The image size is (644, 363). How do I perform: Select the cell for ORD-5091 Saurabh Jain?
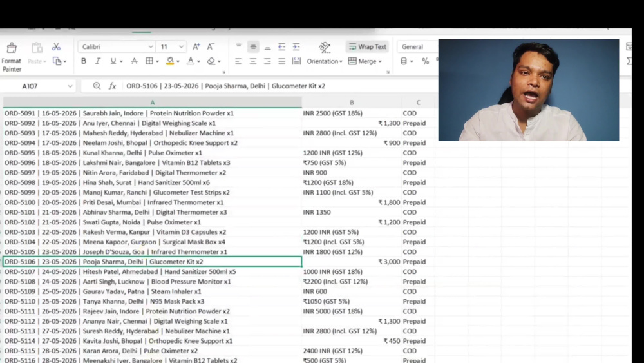point(153,113)
